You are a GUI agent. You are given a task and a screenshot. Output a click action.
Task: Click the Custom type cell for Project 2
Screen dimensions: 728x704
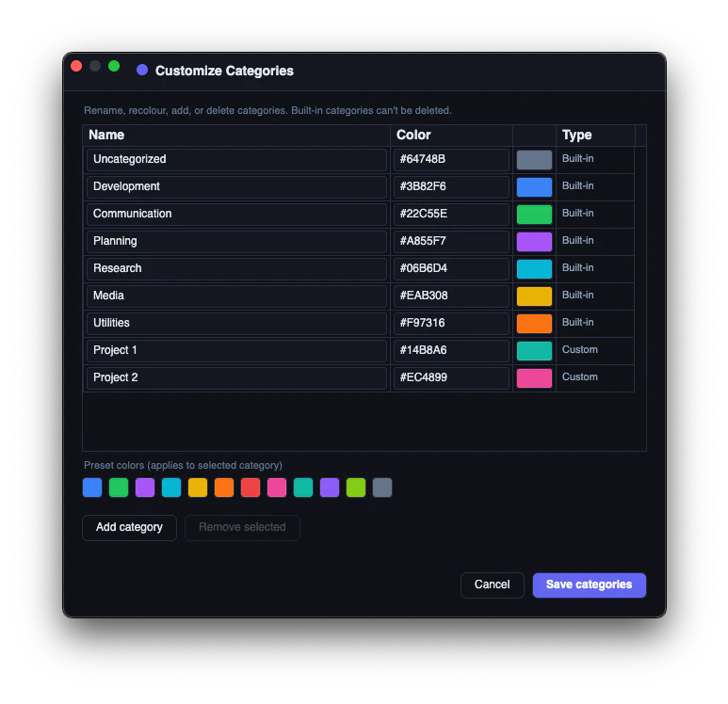pyautogui.click(x=595, y=378)
